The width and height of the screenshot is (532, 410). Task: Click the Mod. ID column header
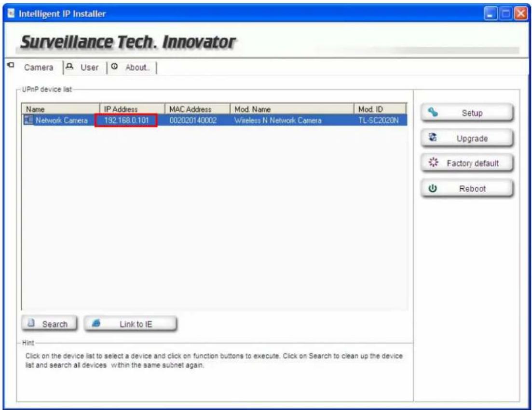point(380,109)
